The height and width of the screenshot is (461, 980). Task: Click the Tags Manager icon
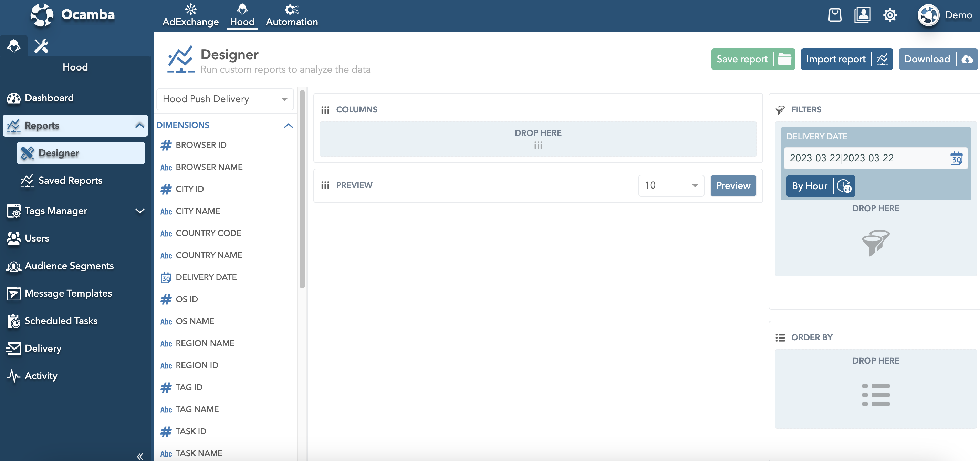(12, 210)
